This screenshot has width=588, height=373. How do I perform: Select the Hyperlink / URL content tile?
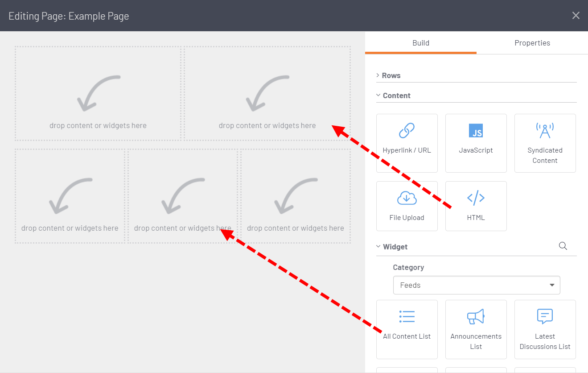[x=407, y=143]
